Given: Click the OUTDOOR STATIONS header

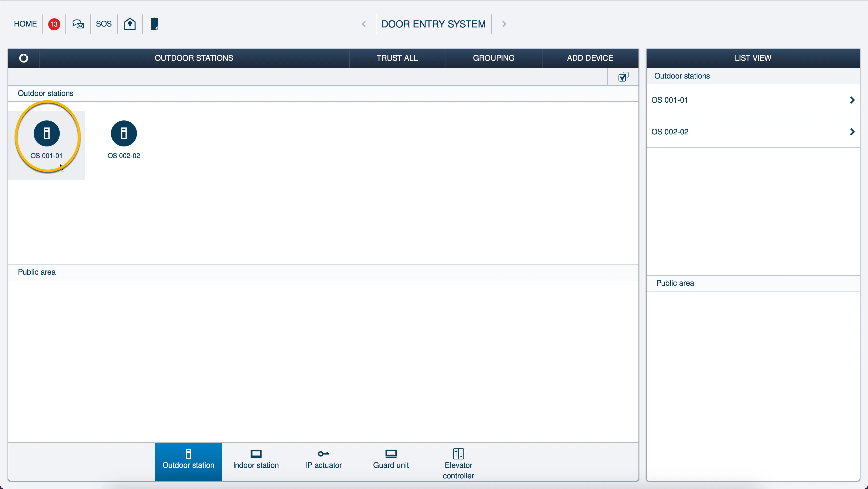Looking at the screenshot, I should coord(194,58).
